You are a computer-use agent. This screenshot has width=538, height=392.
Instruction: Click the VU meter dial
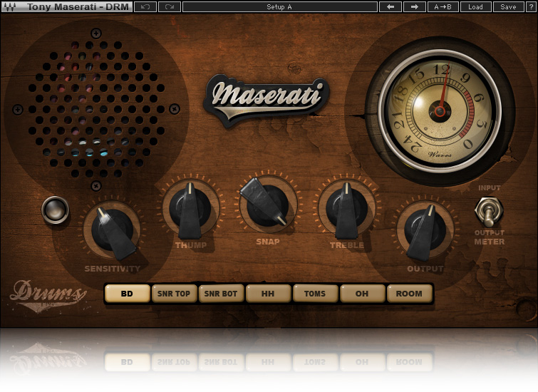439,110
